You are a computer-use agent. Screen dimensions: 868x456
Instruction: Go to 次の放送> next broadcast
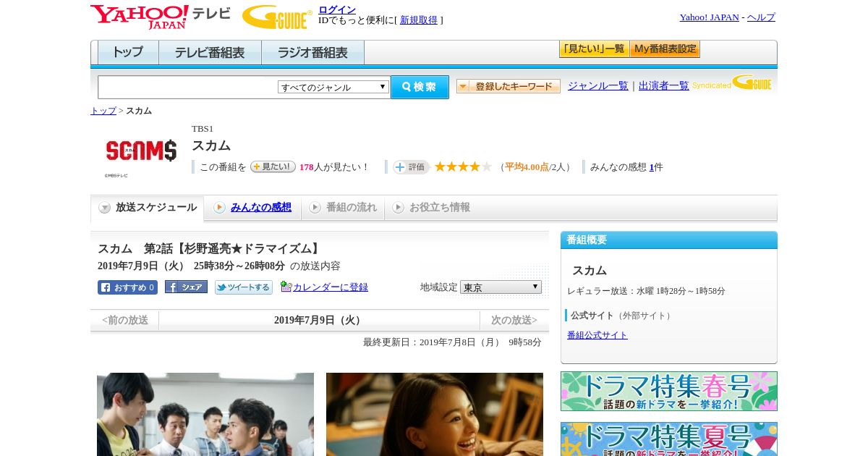(x=514, y=320)
